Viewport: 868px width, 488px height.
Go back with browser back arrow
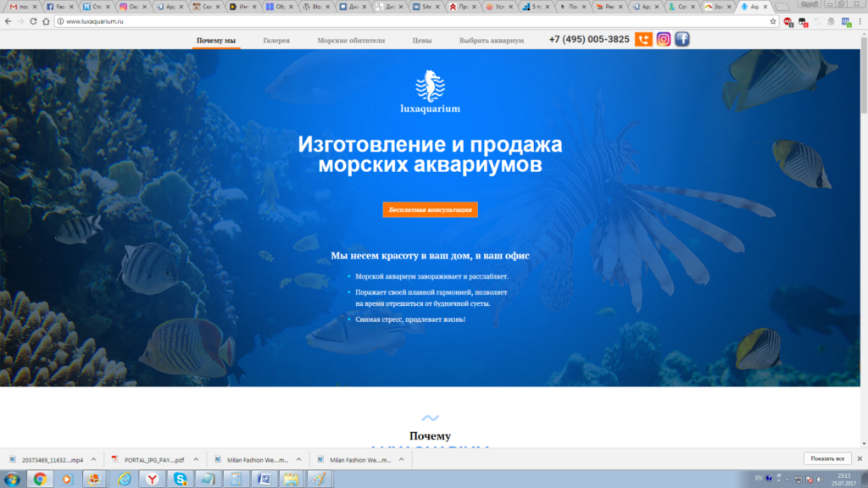click(x=8, y=21)
